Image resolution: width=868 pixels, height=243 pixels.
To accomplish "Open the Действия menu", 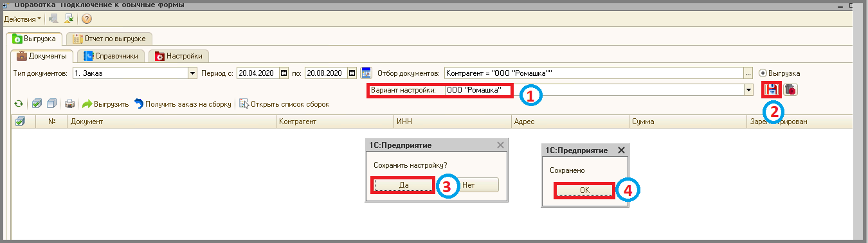I will click(23, 19).
